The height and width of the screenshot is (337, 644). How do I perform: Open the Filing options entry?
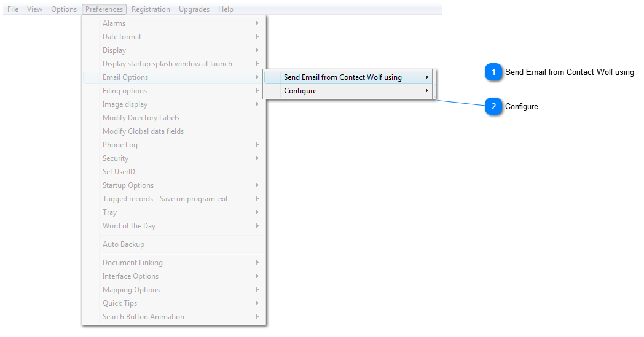[x=174, y=91]
